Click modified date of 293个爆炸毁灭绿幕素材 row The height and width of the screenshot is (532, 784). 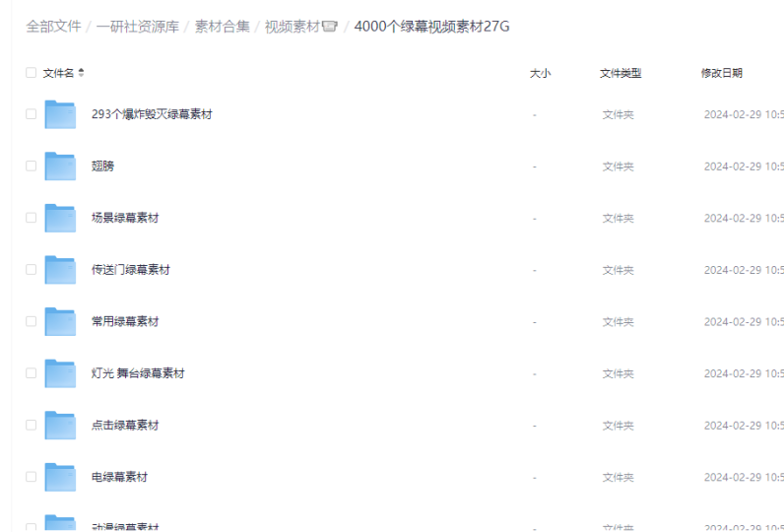pos(744,114)
